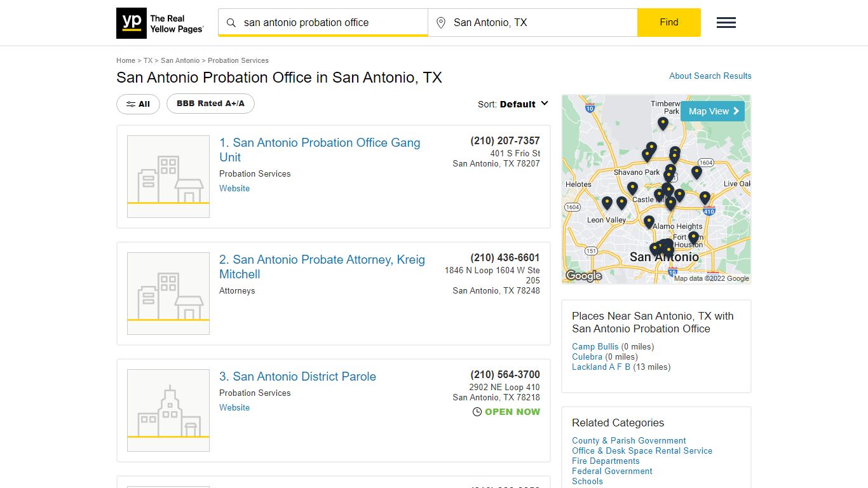
Task: Open Camp Bullis nearby place link
Action: pos(595,346)
